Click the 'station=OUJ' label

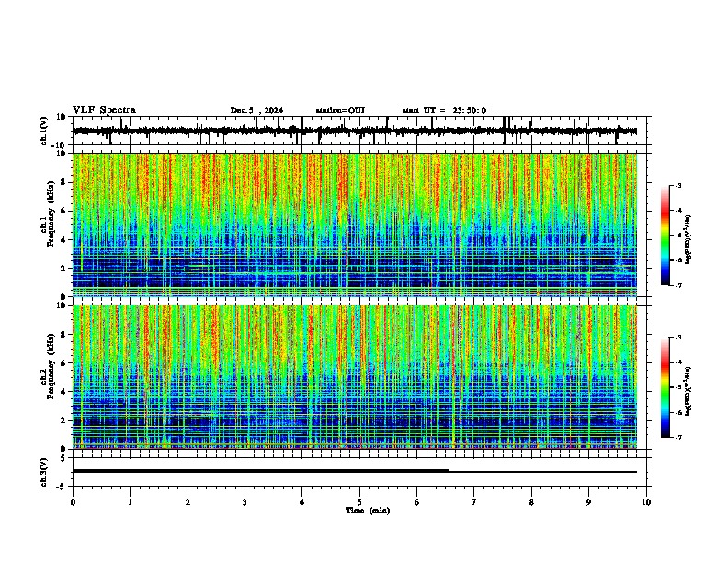pos(340,110)
